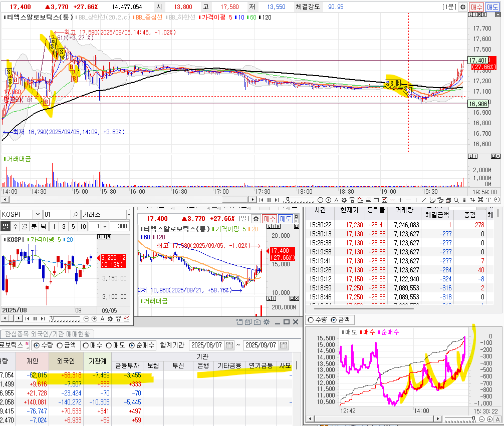Screen dimensions: 504x426
Task: Adjust main chart zoom slider handle
Action: (288, 199)
